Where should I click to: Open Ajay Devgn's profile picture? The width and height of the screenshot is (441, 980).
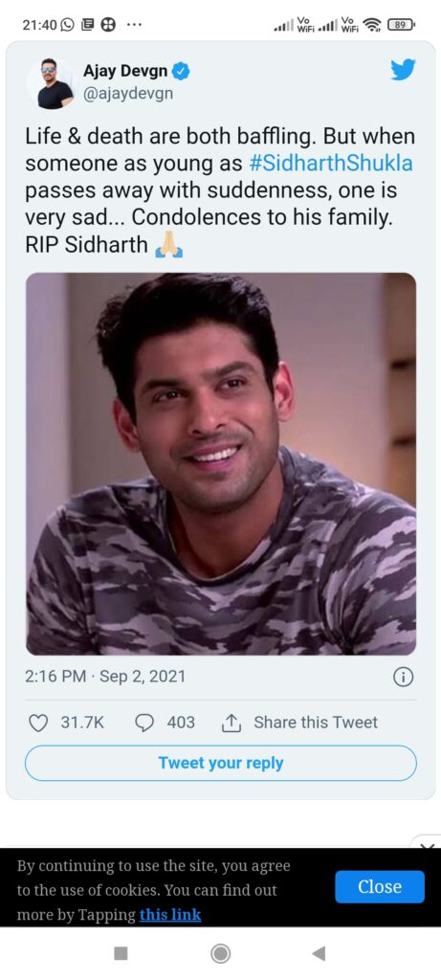coord(52,83)
